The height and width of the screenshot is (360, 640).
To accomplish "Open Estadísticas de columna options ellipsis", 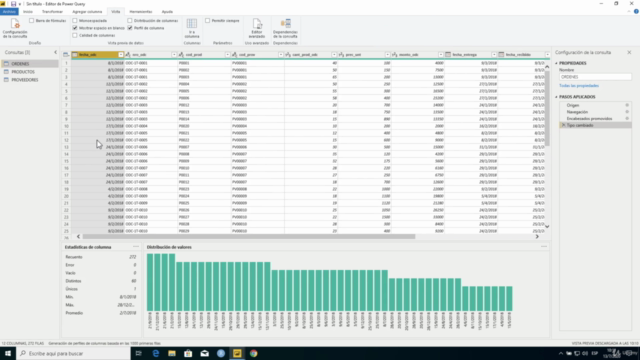I will click(x=136, y=247).
